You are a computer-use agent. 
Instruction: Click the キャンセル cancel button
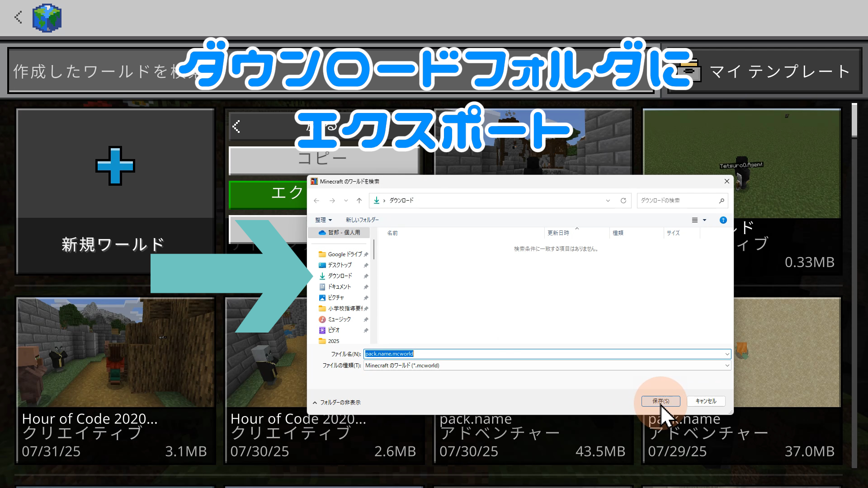(x=706, y=401)
